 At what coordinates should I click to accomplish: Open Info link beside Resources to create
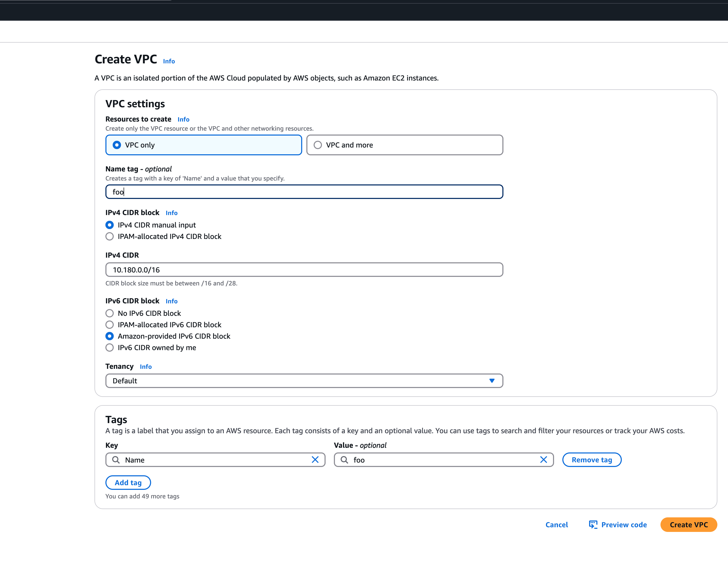click(183, 119)
